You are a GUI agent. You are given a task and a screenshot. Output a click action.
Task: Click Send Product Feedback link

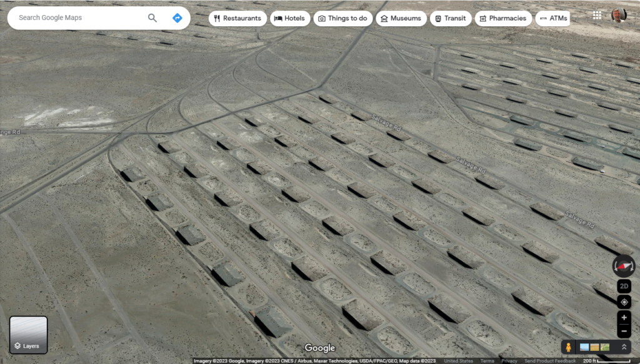pyautogui.click(x=550, y=361)
